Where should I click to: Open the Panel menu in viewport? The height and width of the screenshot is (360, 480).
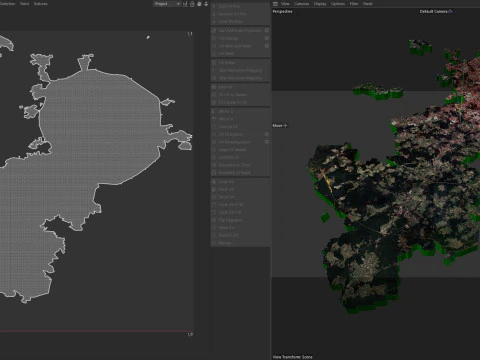[368, 4]
